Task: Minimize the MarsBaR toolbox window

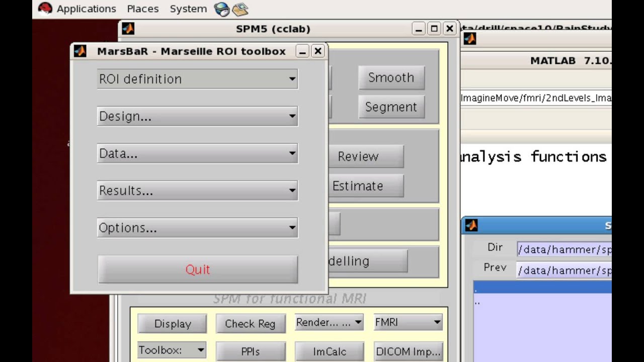Action: pyautogui.click(x=302, y=51)
